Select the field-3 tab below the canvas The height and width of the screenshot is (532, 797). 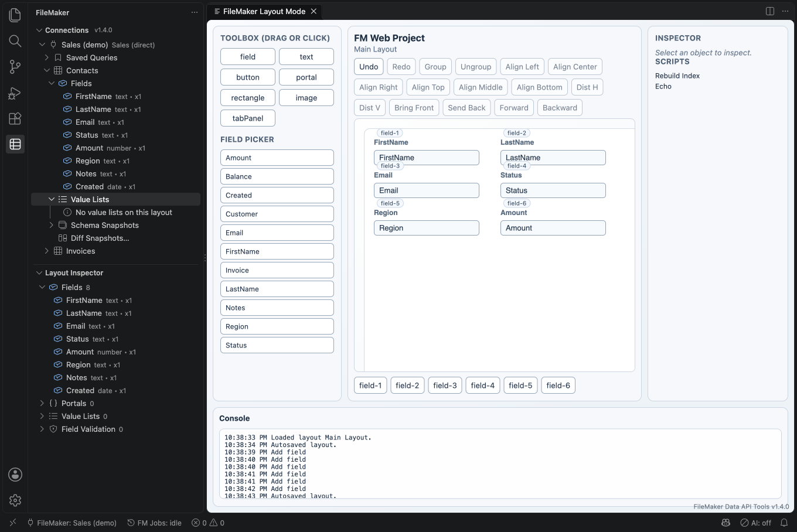[x=445, y=385]
